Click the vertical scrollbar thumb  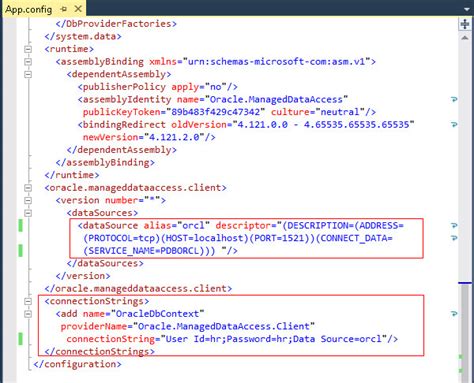pyautogui.click(x=465, y=333)
